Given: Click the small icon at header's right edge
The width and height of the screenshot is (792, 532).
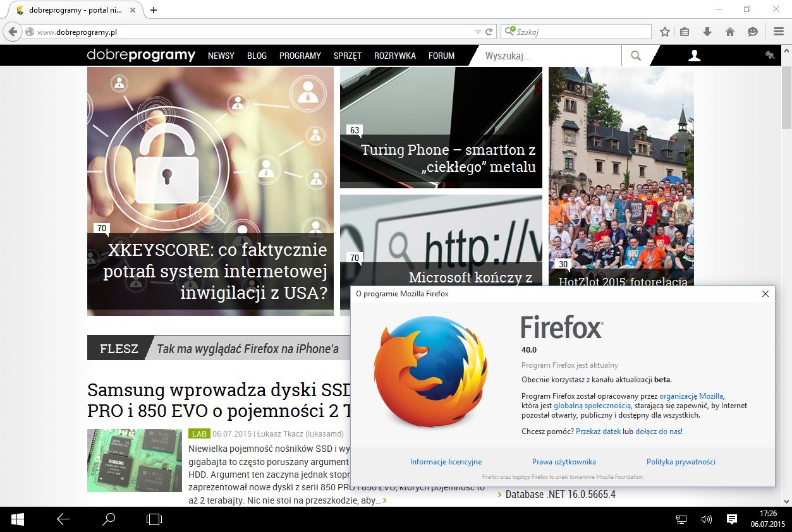Looking at the screenshot, I should pos(770,56).
